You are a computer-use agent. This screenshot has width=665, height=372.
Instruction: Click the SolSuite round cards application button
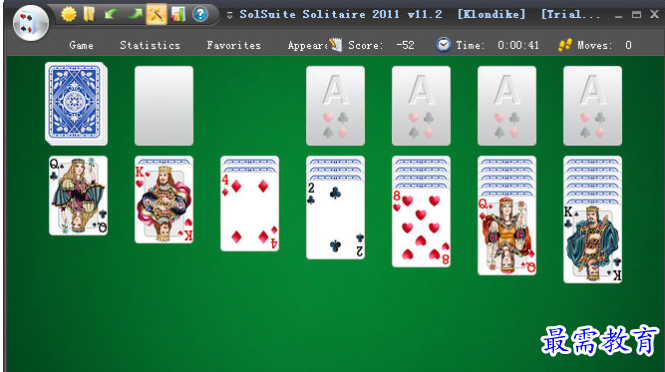point(31,23)
